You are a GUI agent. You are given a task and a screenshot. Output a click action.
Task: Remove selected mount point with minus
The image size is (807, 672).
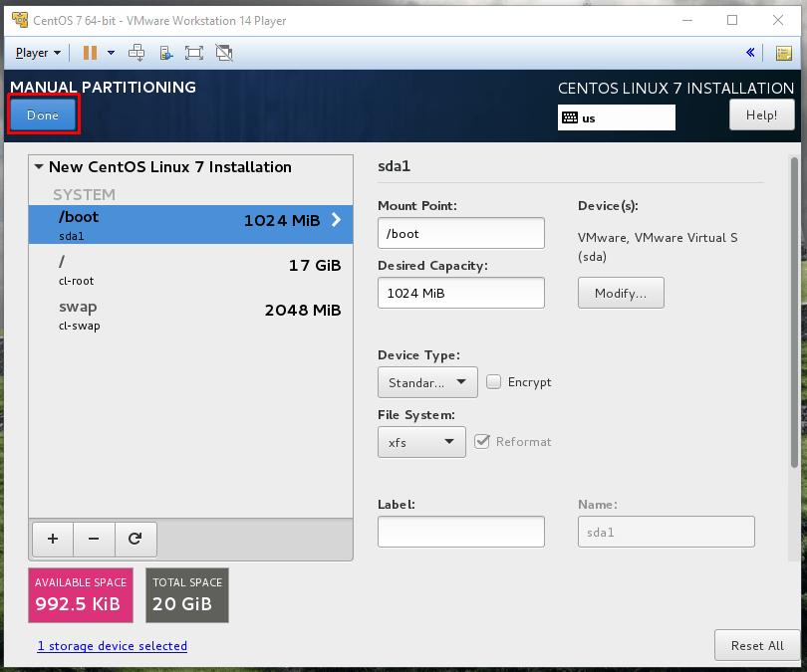[94, 539]
